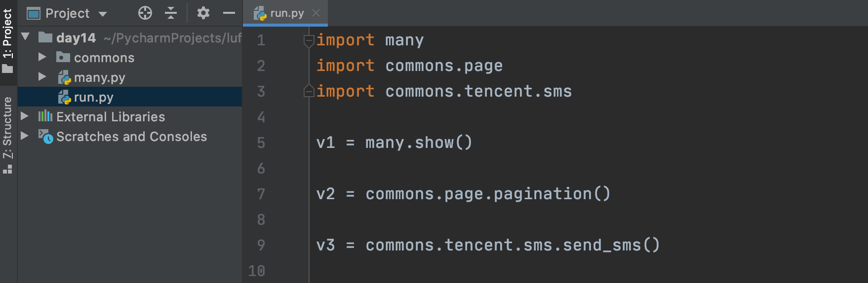Viewport: 868px width, 283px height.
Task: Click the locate current file crosshair icon
Action: point(145,13)
